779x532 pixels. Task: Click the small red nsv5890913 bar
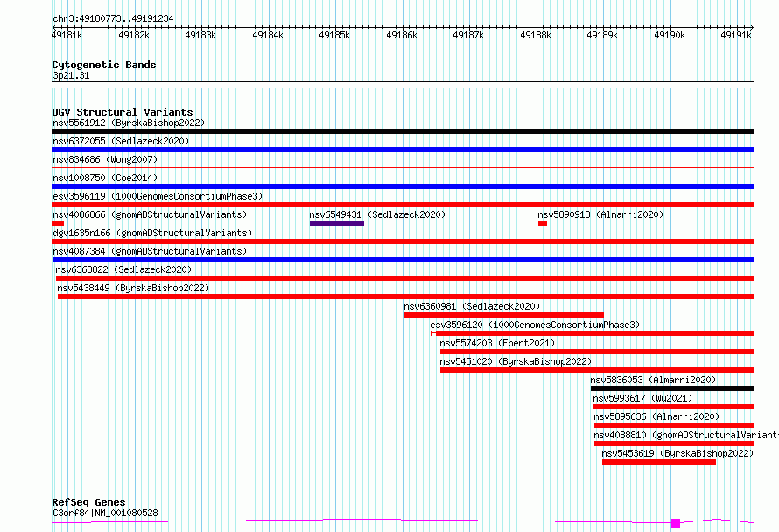pos(543,223)
